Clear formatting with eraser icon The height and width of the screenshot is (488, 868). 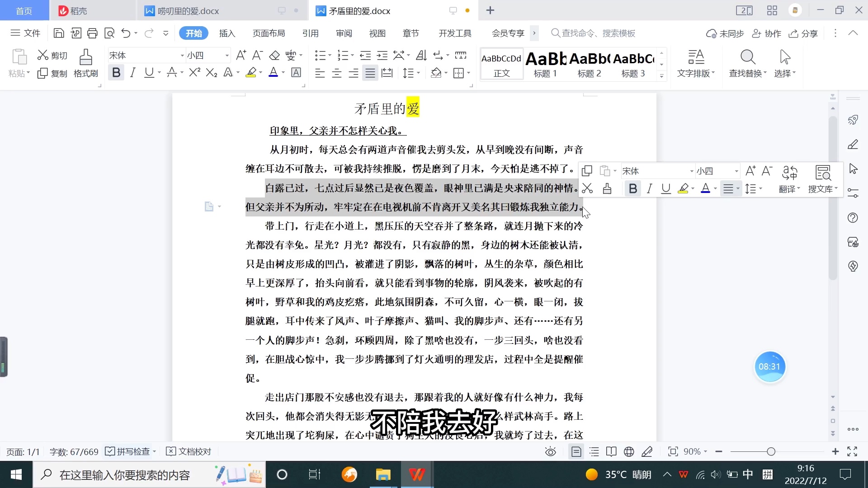click(274, 55)
